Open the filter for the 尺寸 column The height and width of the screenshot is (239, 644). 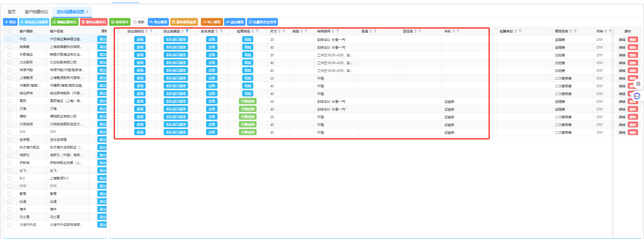[284, 31]
